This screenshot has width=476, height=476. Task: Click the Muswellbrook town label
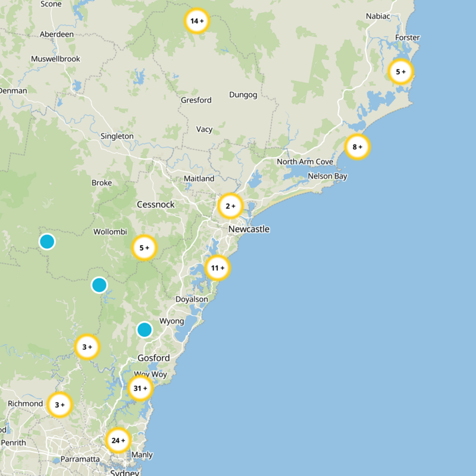55,59
